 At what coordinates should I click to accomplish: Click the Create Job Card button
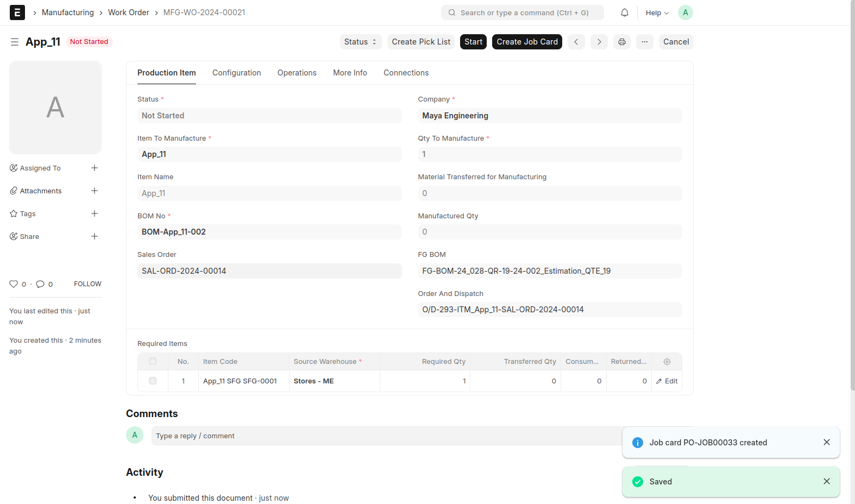[x=527, y=42]
